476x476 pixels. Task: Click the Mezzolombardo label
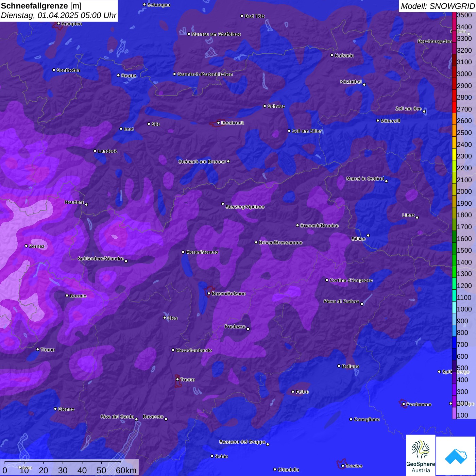pyautogui.click(x=194, y=350)
